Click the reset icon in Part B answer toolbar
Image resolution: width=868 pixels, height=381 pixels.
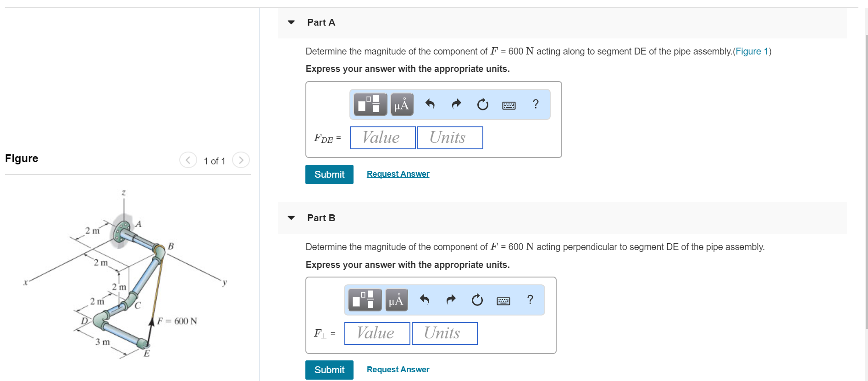pyautogui.click(x=477, y=300)
